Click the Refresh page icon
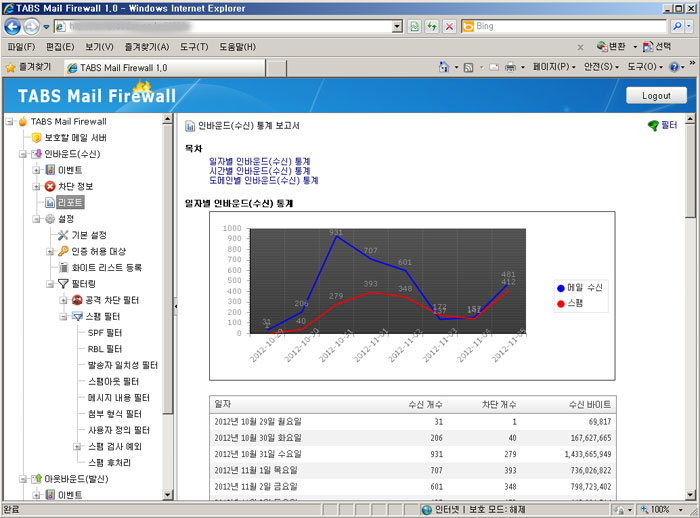700x518 pixels. pos(432,26)
